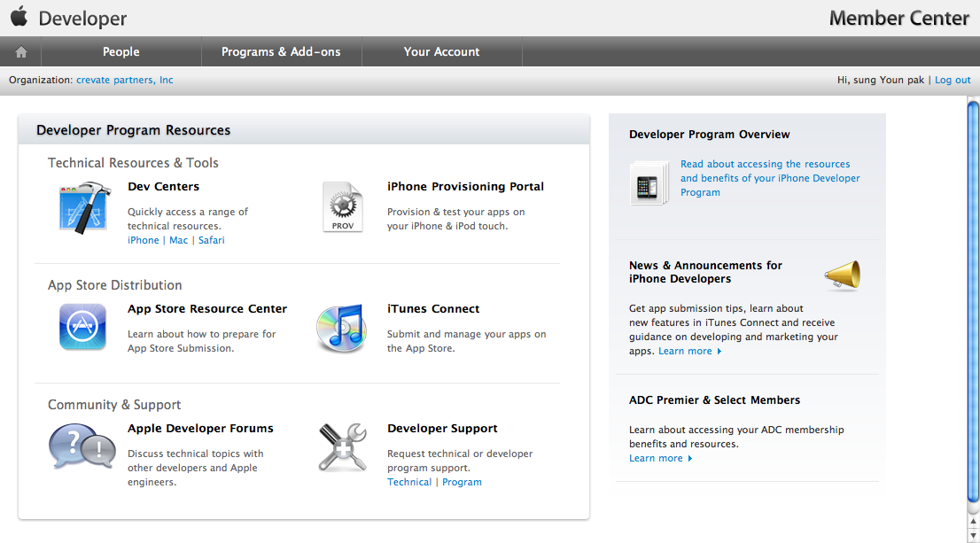Click the Program support link
This screenshot has height=543, width=980.
[x=462, y=482]
